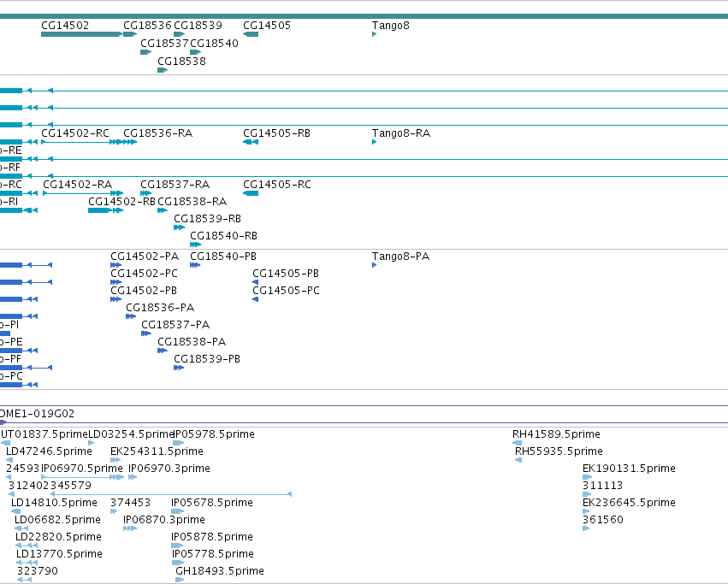Click EST EK236645.5prime

pyautogui.click(x=629, y=504)
